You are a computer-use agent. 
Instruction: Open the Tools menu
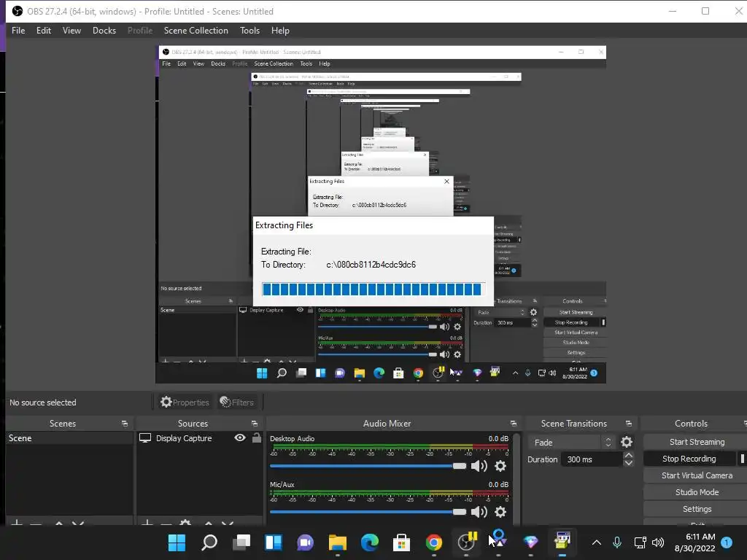[x=249, y=31]
